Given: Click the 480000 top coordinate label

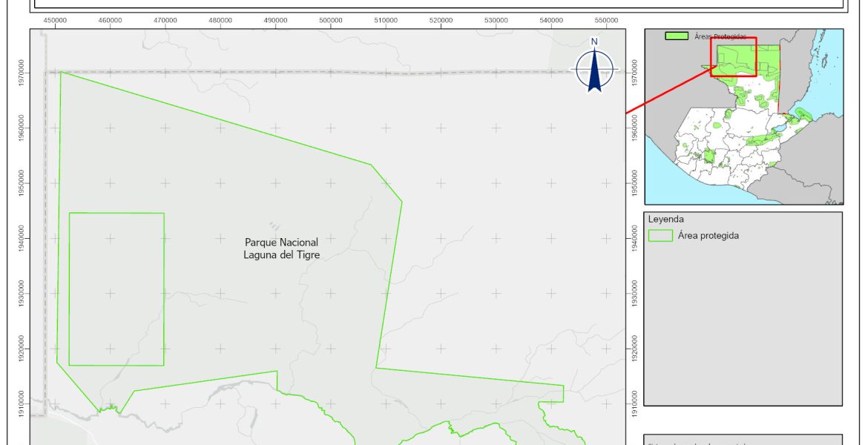Looking at the screenshot, I should click(x=221, y=20).
